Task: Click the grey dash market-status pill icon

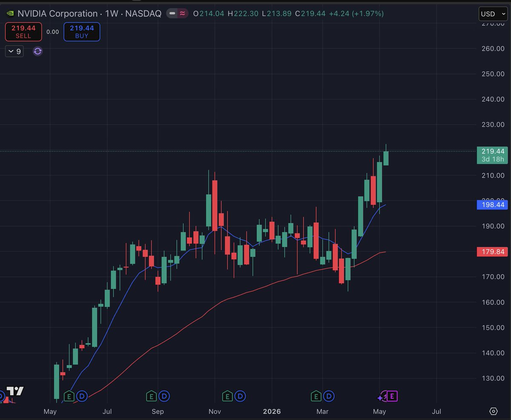Action: click(172, 14)
